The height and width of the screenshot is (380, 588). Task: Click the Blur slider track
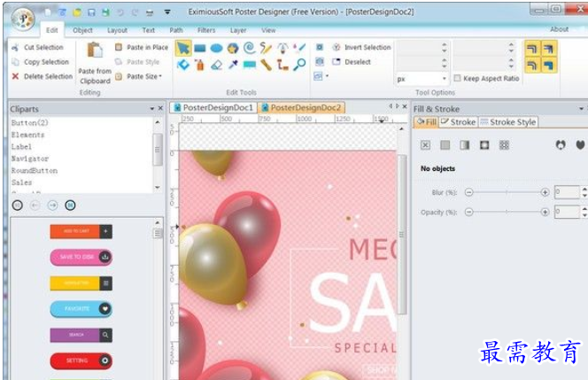tap(507, 192)
